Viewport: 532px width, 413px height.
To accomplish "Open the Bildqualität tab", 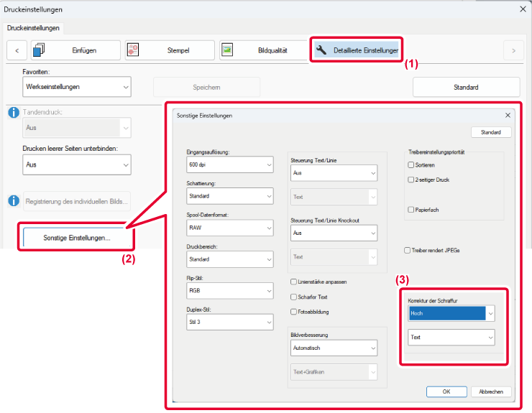I will 264,50.
